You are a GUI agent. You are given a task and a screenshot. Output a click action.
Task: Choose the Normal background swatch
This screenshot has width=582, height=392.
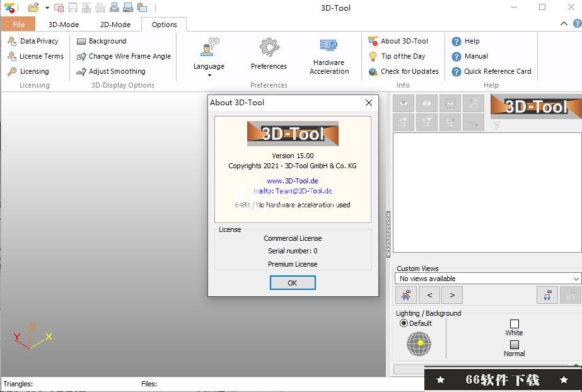[515, 345]
